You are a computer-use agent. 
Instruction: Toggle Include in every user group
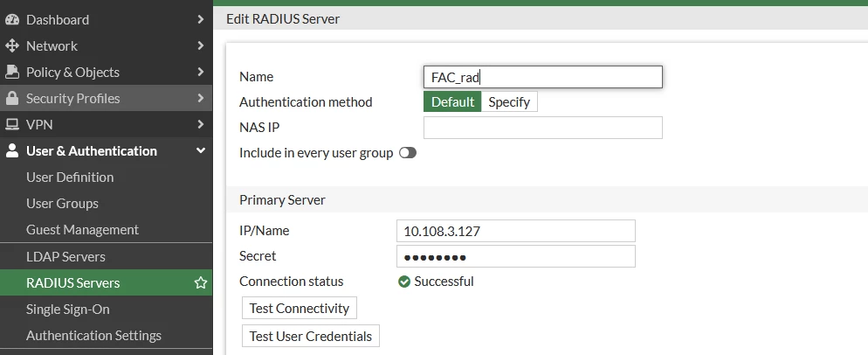click(408, 153)
